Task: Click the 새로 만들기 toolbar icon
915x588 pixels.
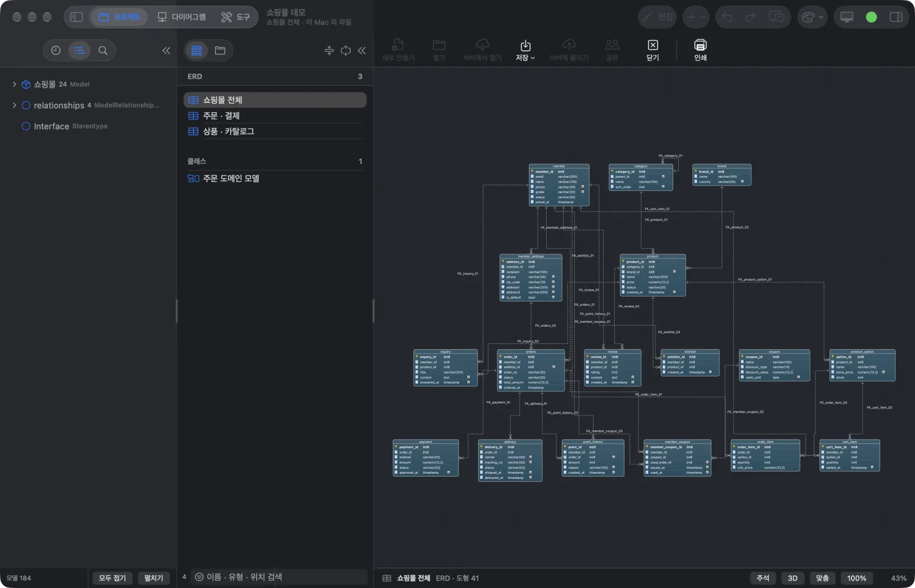Action: click(x=398, y=50)
